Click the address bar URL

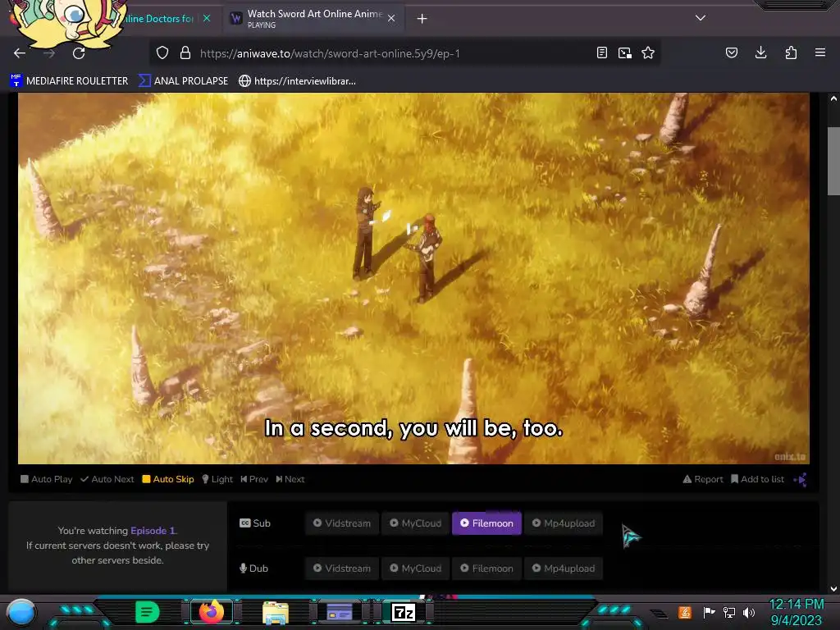(x=330, y=53)
